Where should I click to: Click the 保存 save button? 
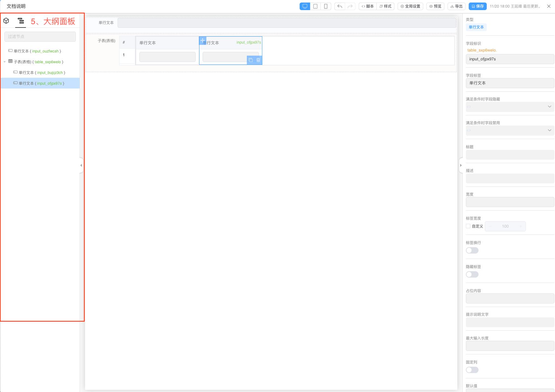click(x=478, y=6)
